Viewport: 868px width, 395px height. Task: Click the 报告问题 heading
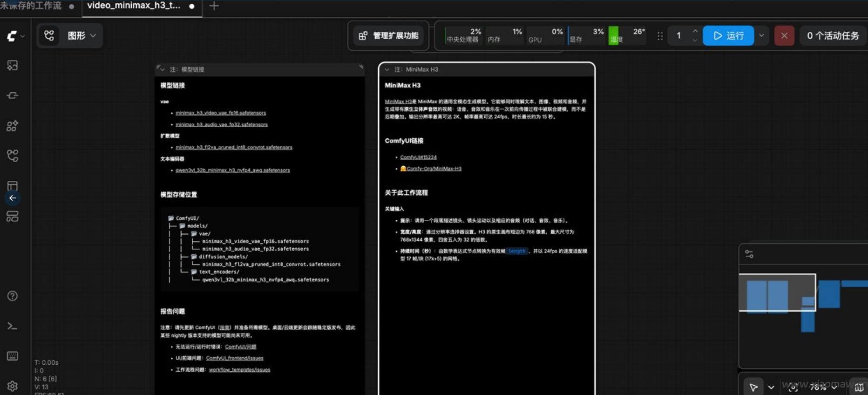pyautogui.click(x=173, y=312)
